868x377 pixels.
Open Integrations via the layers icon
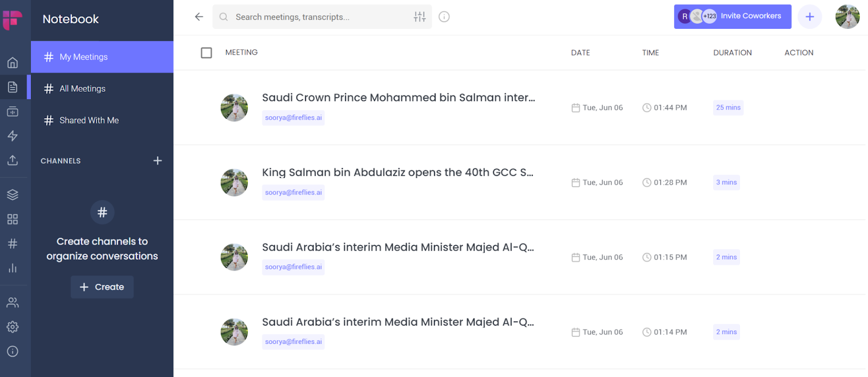(x=13, y=194)
